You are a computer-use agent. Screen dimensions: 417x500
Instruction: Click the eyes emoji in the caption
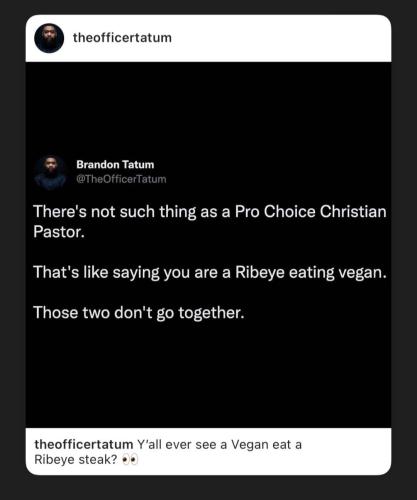[x=130, y=460]
